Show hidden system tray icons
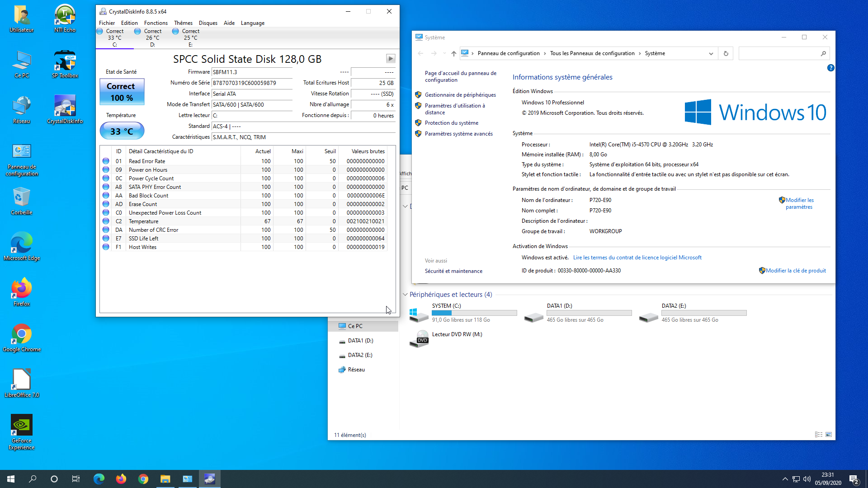The height and width of the screenshot is (488, 868). (x=785, y=479)
